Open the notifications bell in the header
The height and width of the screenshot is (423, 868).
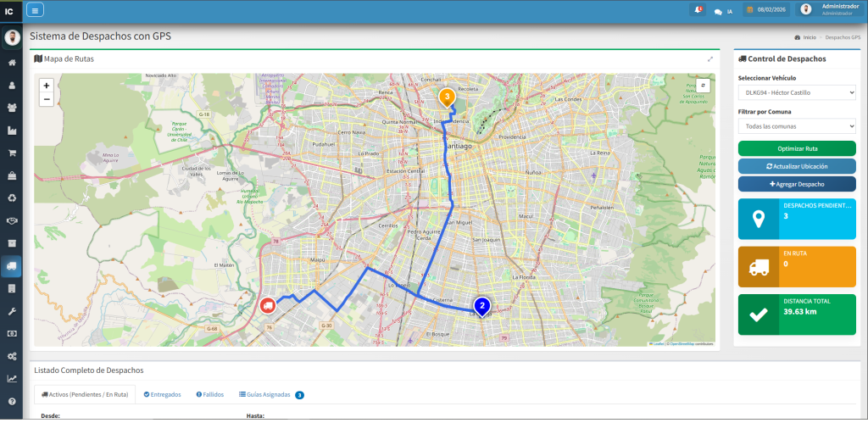[x=698, y=10]
